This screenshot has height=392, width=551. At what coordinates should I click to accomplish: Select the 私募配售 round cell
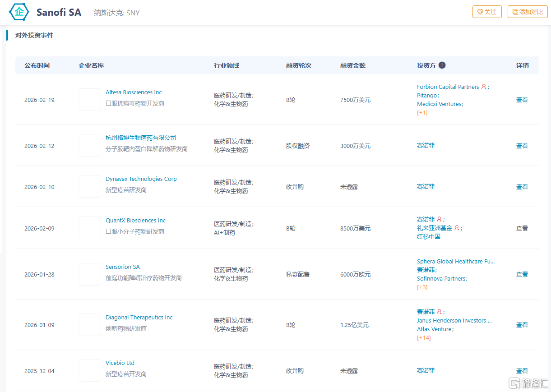(298, 274)
